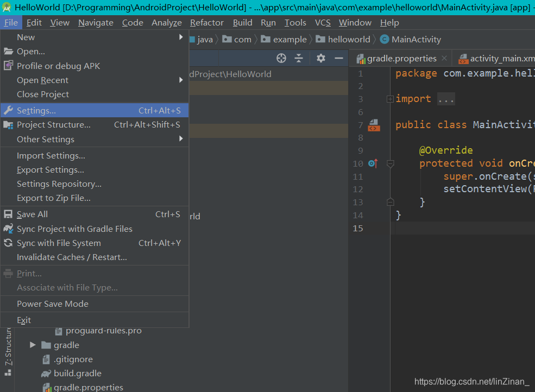Viewport: 535px width, 392px height.
Task: Click the Open folder icon in File menu
Action: 8,52
